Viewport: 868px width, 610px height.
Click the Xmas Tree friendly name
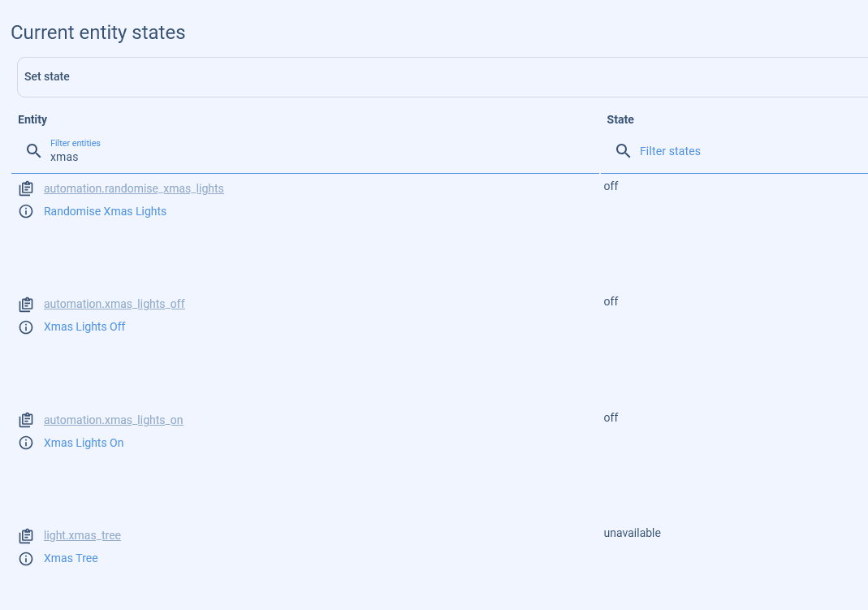click(x=71, y=558)
